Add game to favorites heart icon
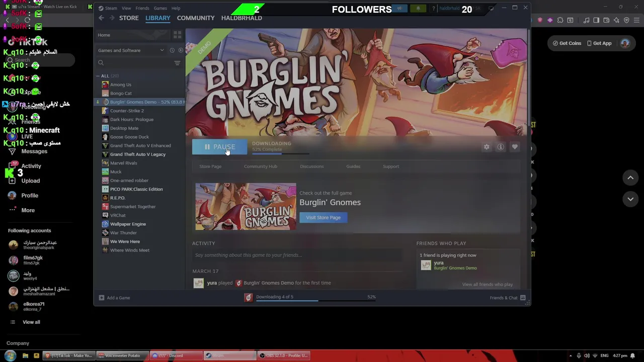The image size is (644, 362). click(x=515, y=147)
